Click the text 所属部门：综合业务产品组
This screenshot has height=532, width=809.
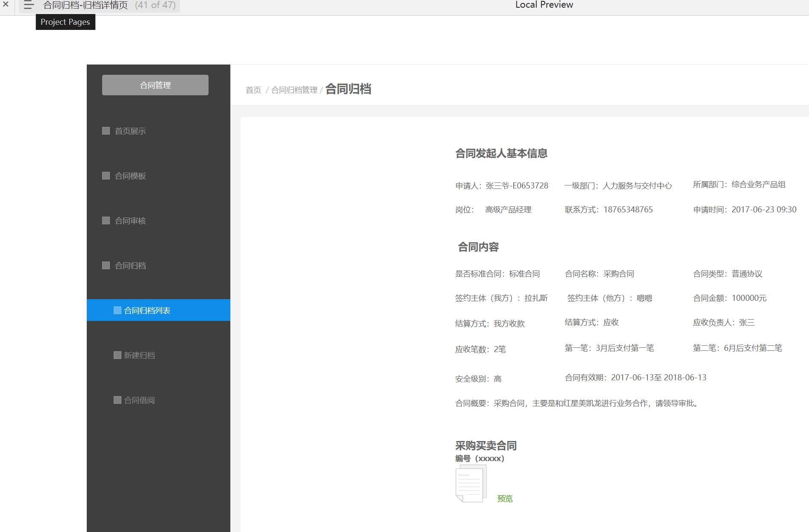coord(739,185)
